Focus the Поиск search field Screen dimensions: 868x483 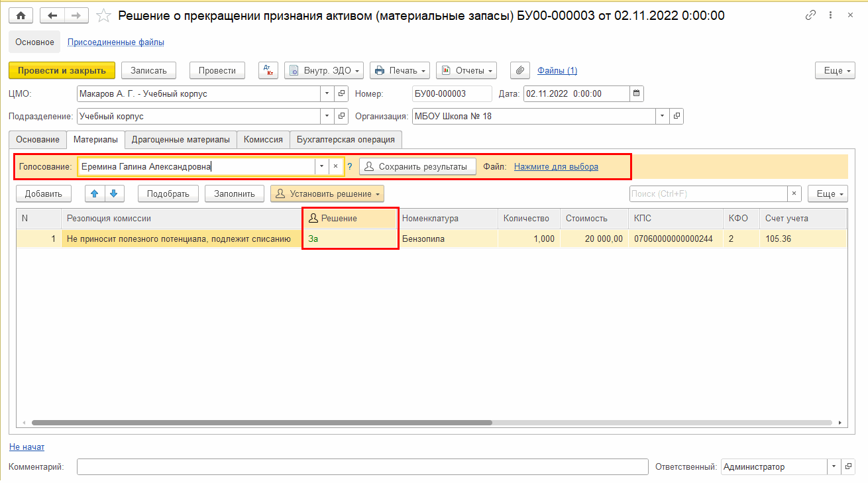[708, 193]
